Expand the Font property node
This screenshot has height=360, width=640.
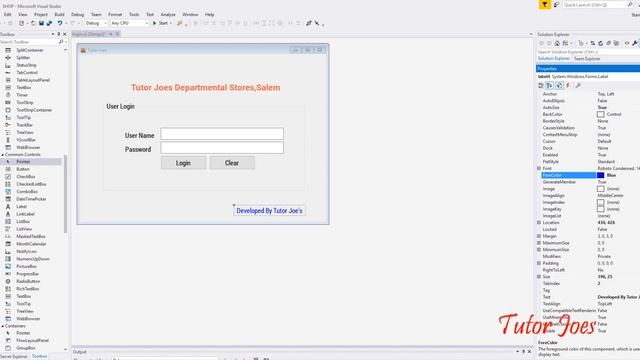tap(539, 168)
